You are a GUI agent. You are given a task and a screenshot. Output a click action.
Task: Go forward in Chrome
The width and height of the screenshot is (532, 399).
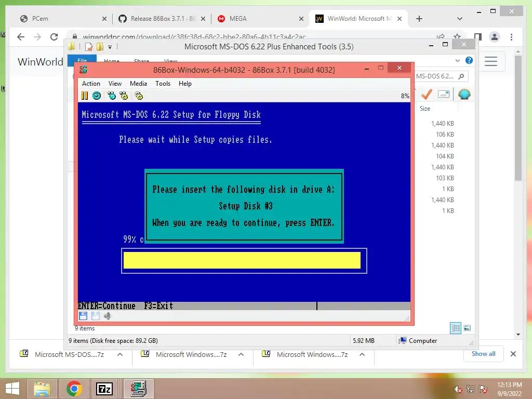[37, 37]
